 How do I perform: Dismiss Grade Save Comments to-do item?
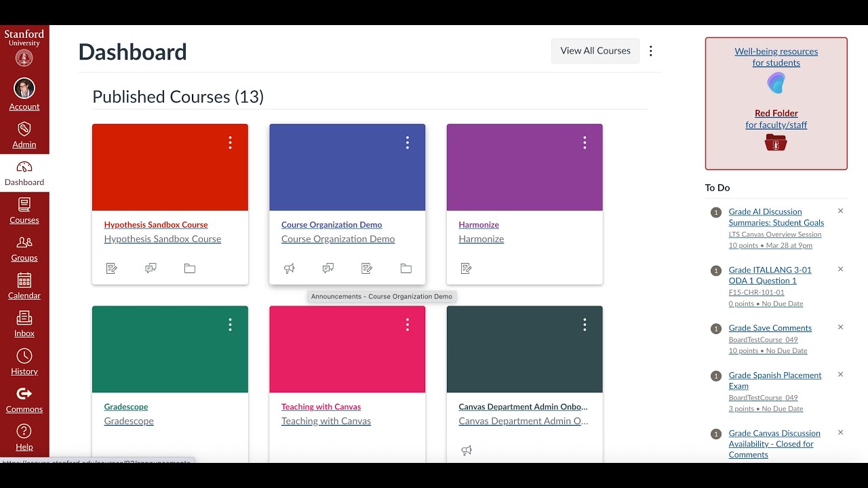pyautogui.click(x=840, y=327)
